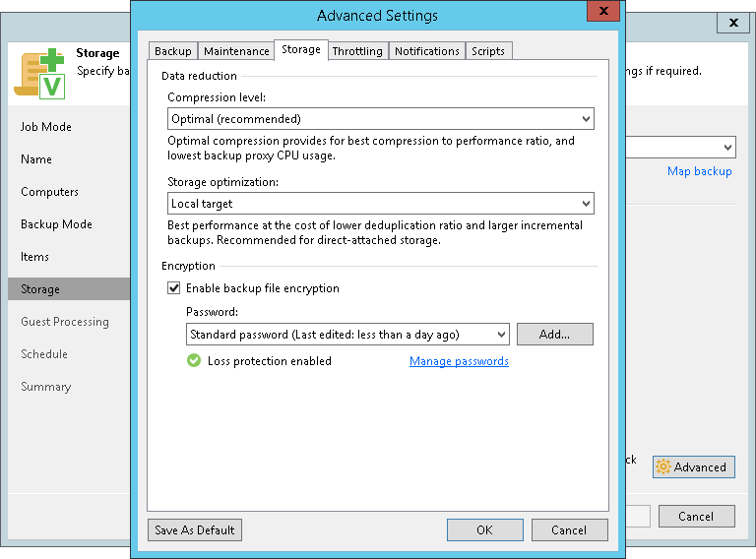
Task: Open the Scripts tab
Action: click(x=488, y=51)
